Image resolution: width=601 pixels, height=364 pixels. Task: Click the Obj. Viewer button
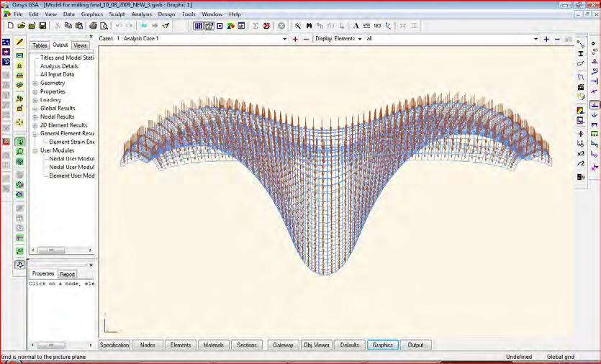click(316, 345)
